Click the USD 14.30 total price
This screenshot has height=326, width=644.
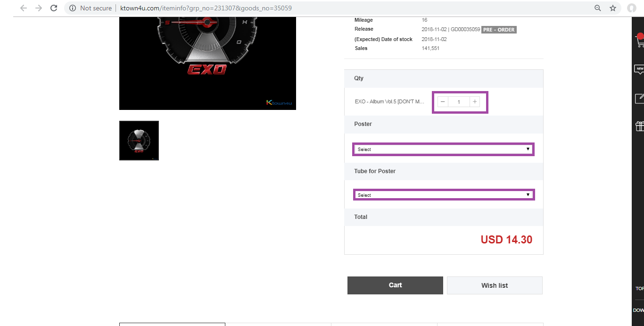pyautogui.click(x=506, y=240)
